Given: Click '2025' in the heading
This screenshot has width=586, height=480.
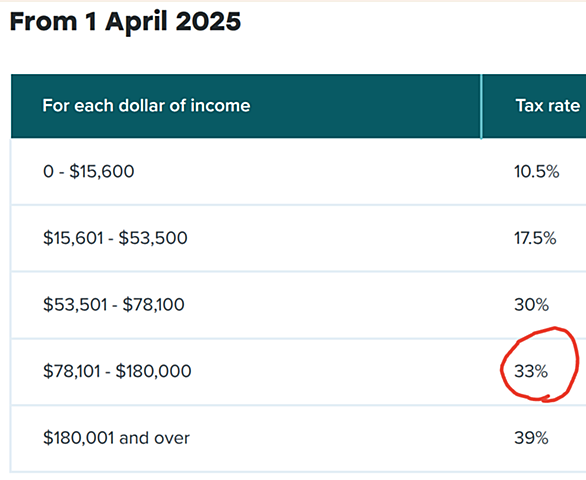Looking at the screenshot, I should point(208,22).
